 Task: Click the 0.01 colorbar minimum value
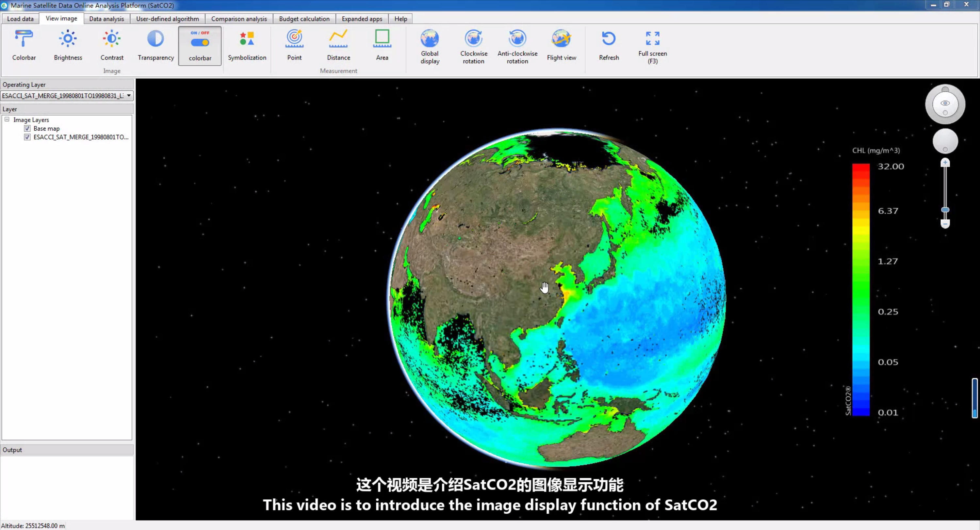click(888, 412)
